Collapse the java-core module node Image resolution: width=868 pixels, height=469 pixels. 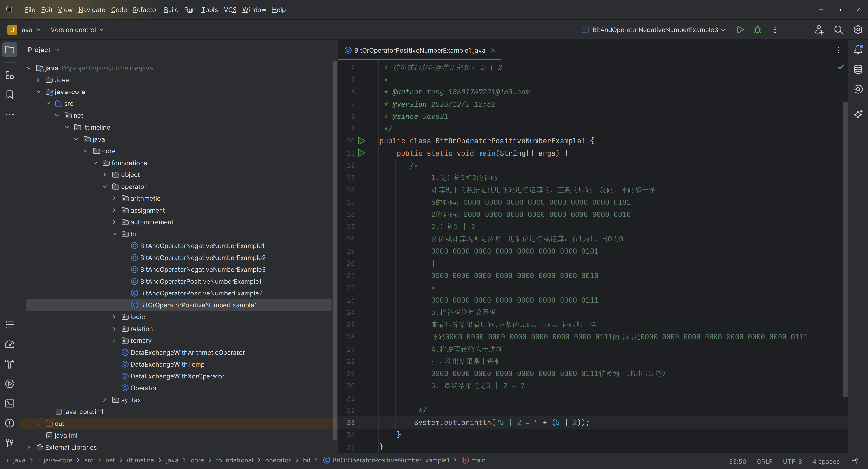38,92
